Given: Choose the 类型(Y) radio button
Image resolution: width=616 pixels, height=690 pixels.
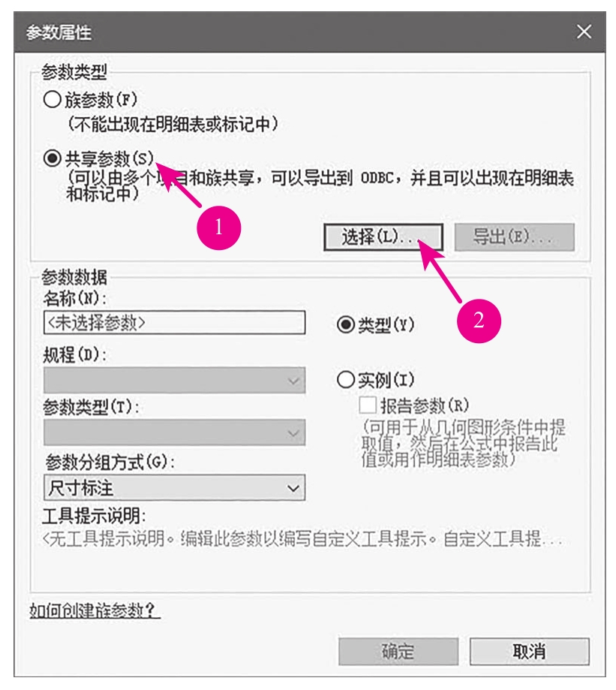Looking at the screenshot, I should tap(347, 324).
